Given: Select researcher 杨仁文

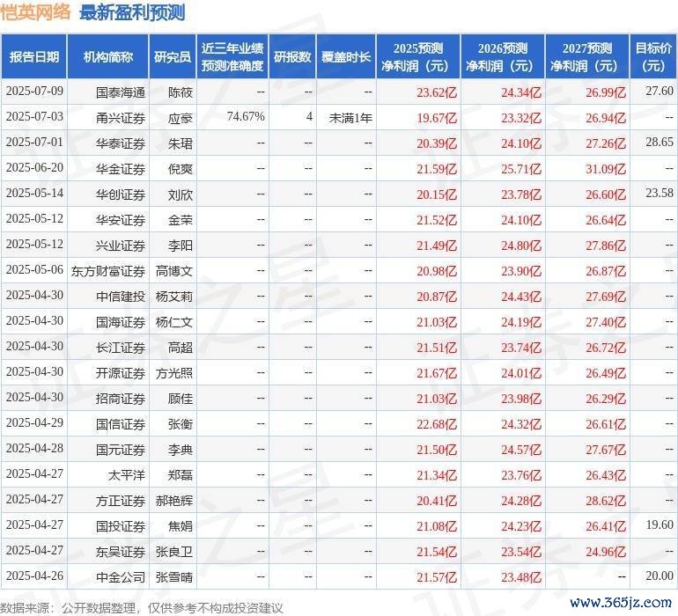Looking at the screenshot, I should coord(173,321).
